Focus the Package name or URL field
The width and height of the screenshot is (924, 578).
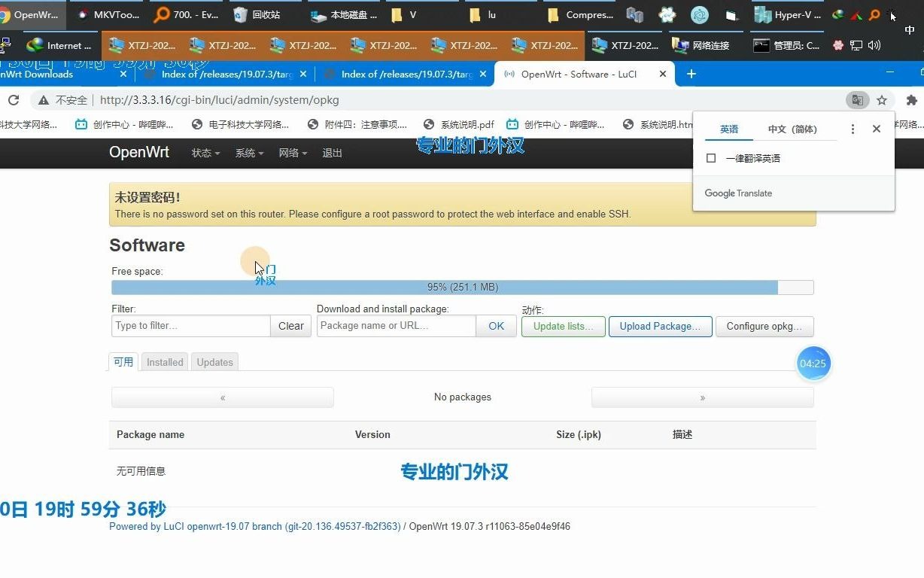pos(397,326)
